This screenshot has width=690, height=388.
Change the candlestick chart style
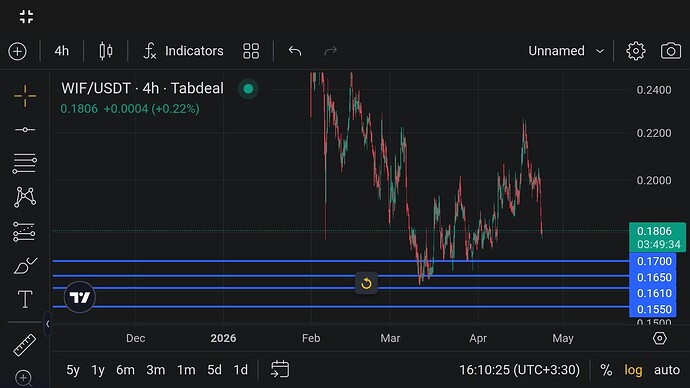tap(106, 51)
